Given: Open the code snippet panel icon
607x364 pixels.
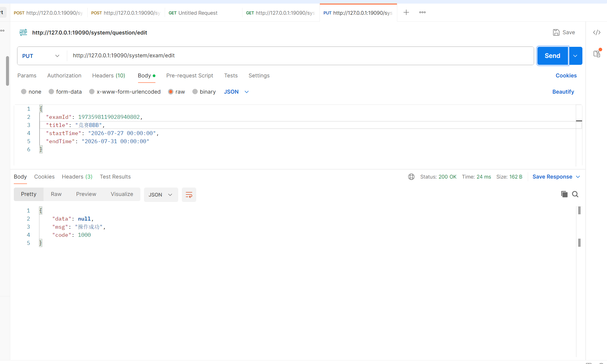Looking at the screenshot, I should [596, 32].
